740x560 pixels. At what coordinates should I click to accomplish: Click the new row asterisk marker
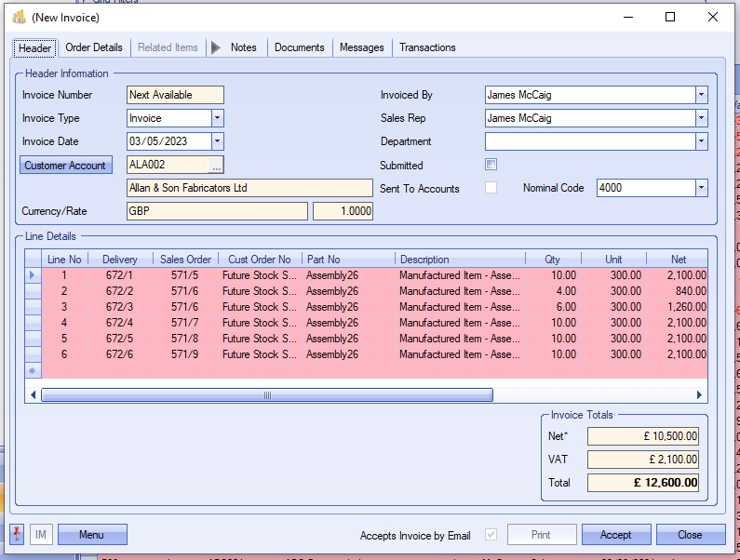pyautogui.click(x=33, y=370)
